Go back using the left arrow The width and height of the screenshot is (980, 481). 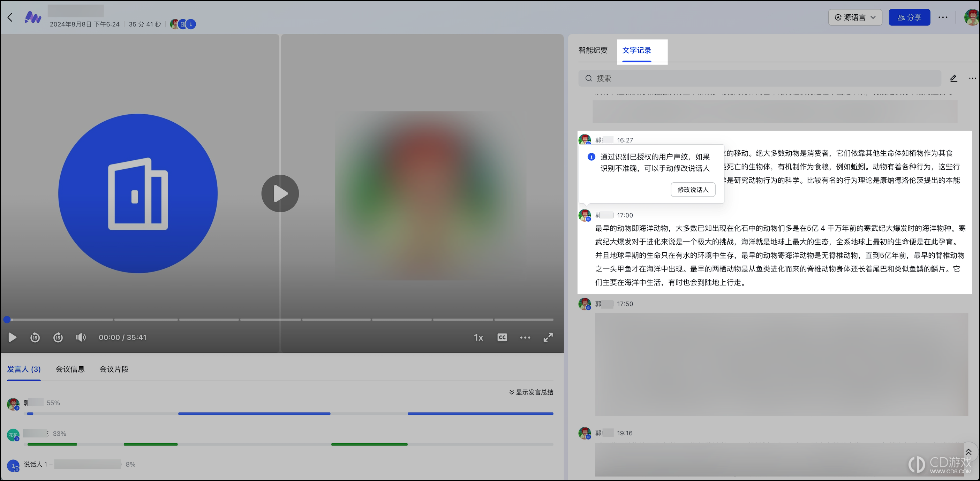coord(10,17)
